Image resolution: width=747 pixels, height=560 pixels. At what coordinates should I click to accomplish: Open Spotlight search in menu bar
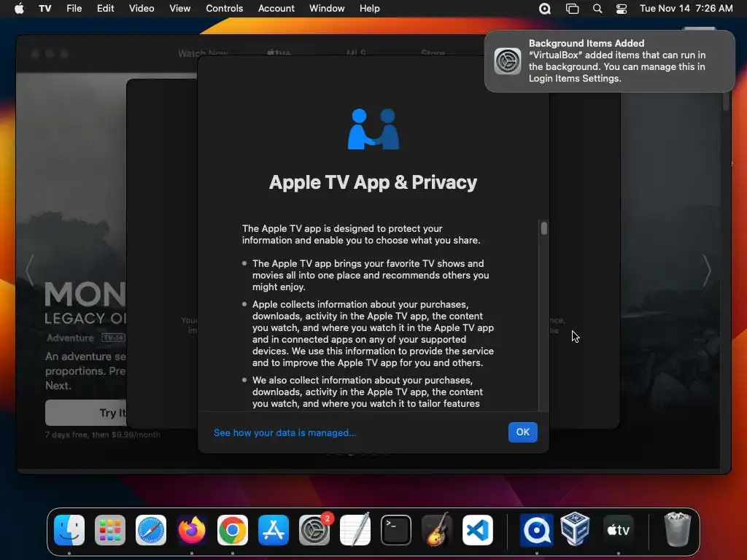(x=597, y=8)
